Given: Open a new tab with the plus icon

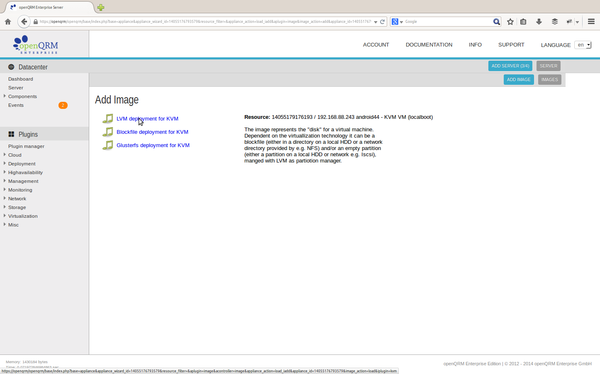Looking at the screenshot, I should pyautogui.click(x=101, y=7).
